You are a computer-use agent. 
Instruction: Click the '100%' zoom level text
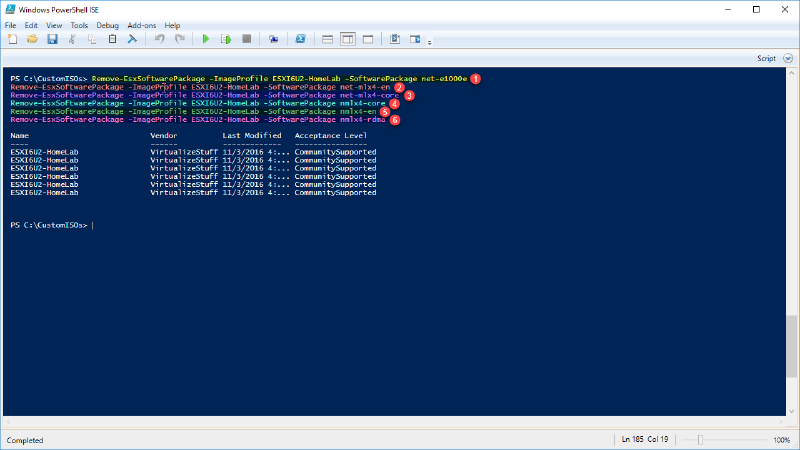tap(781, 440)
